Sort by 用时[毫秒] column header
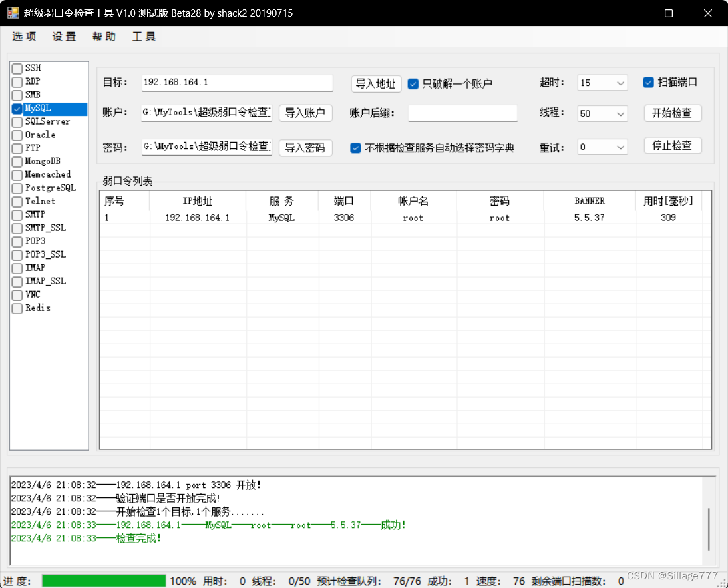 [669, 201]
